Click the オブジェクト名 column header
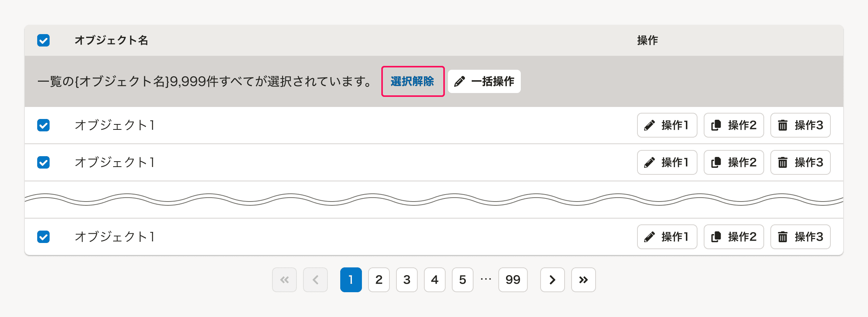This screenshot has height=317, width=868. [112, 40]
